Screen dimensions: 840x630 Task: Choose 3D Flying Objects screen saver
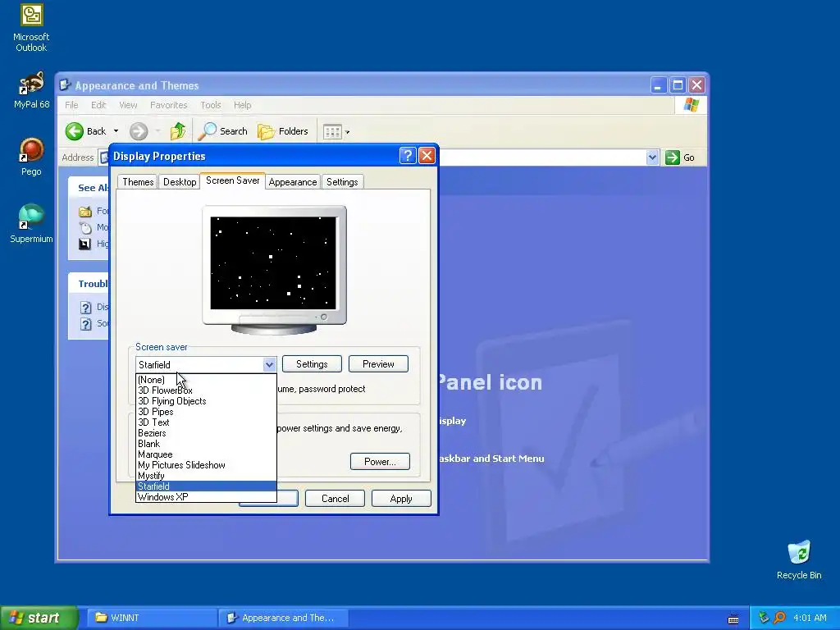(206, 401)
